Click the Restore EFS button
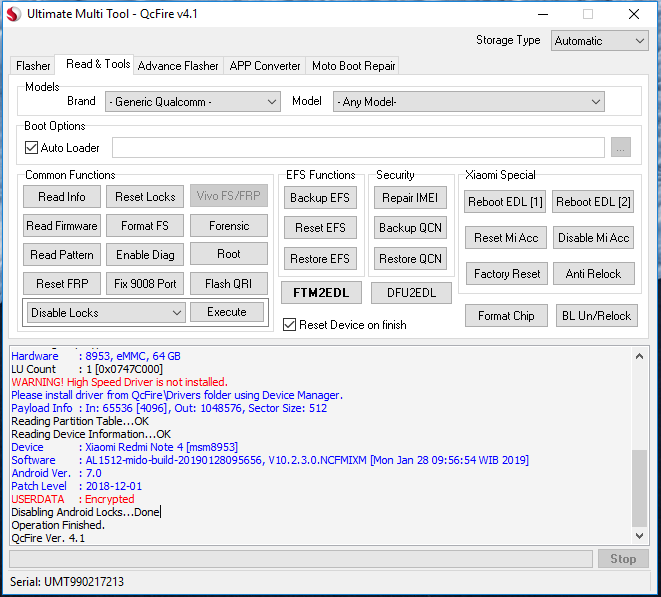 pyautogui.click(x=320, y=258)
